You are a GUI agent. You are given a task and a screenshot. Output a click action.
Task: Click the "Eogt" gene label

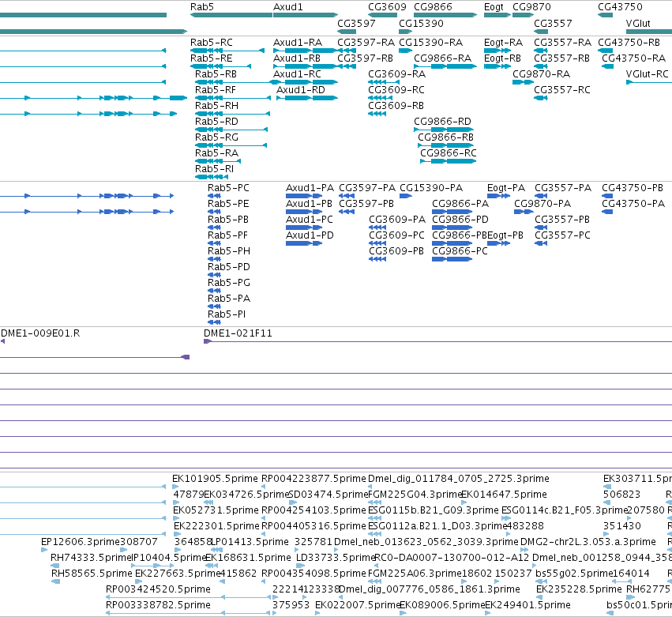494,7
